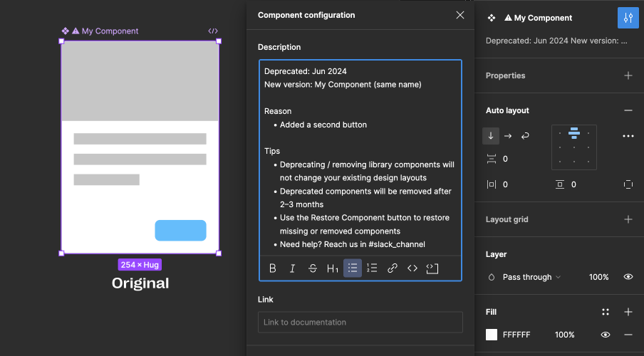Toggle layer visibility eye icon
The image size is (644, 356).
(628, 277)
